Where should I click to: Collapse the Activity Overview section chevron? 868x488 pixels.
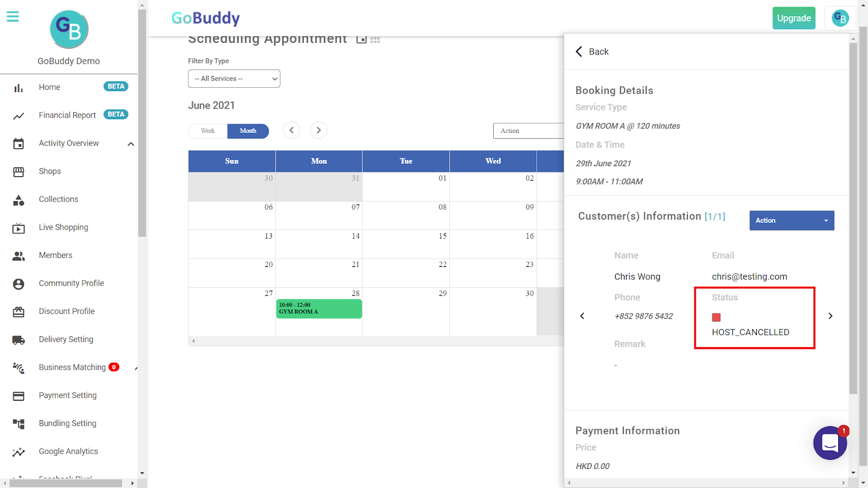tap(131, 144)
